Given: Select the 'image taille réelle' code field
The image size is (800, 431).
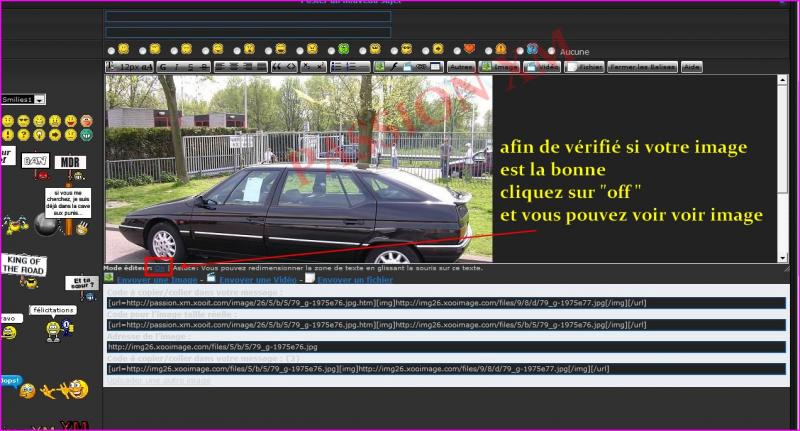Looking at the screenshot, I should point(446,325).
